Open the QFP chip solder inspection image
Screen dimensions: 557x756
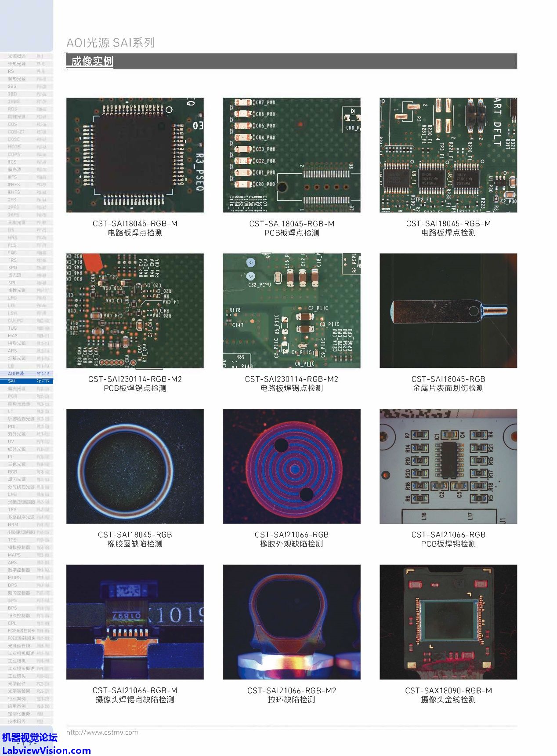(135, 155)
